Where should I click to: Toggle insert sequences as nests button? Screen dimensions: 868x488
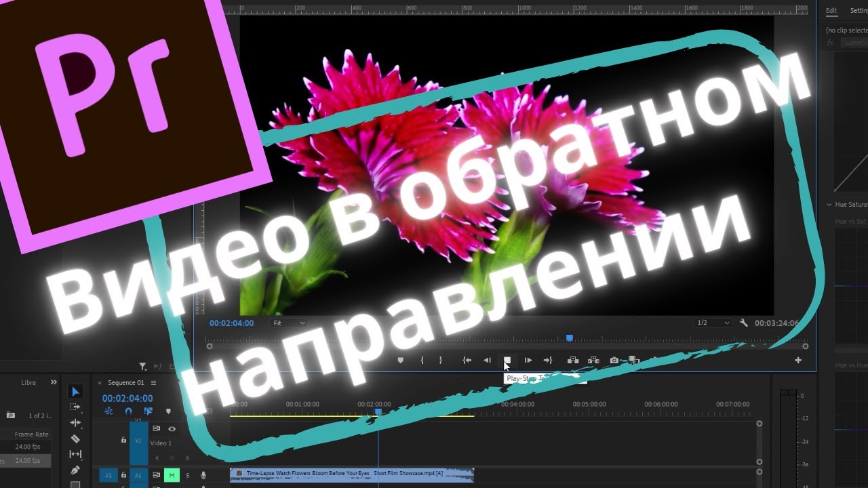pyautogui.click(x=108, y=411)
